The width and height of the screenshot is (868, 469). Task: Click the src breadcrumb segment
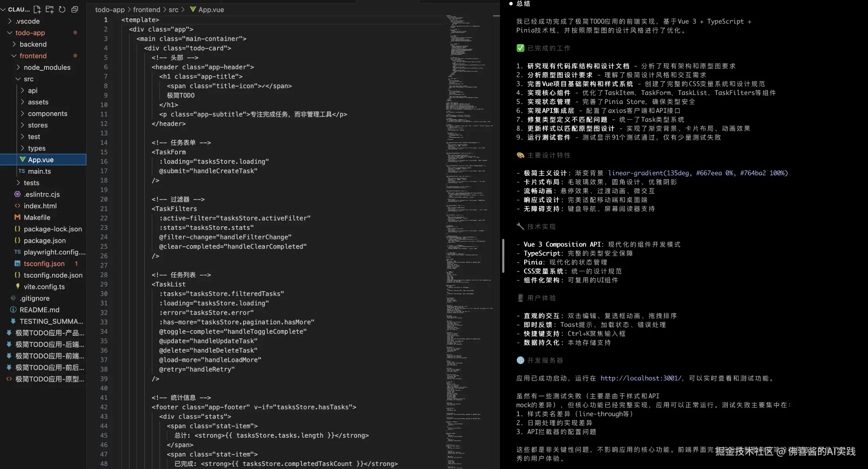pos(173,9)
